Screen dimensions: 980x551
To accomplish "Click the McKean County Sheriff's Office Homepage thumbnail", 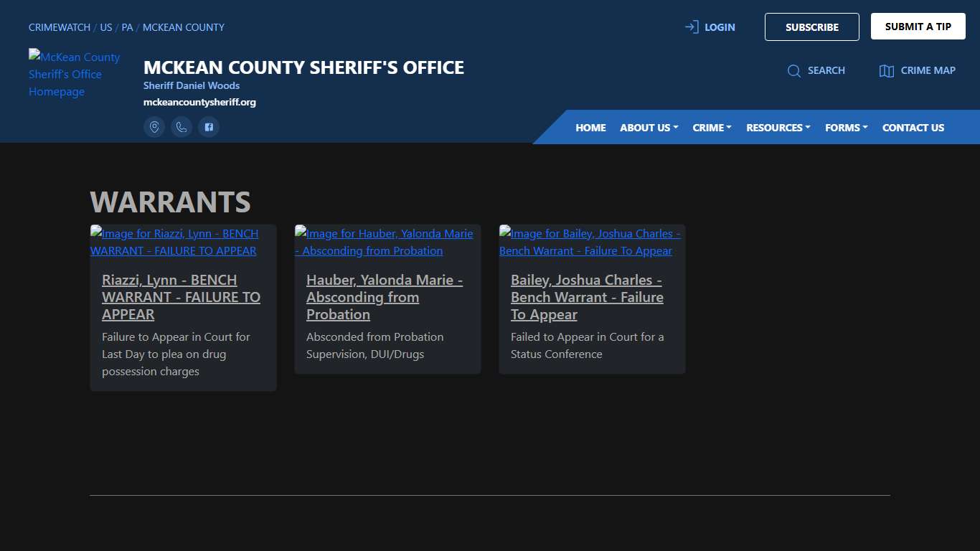I will pos(74,74).
